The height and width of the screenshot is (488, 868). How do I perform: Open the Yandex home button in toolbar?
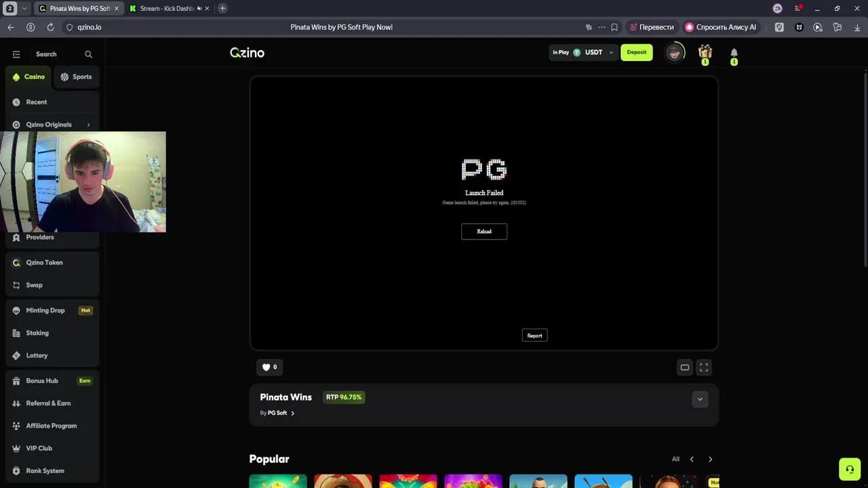pos(31,27)
